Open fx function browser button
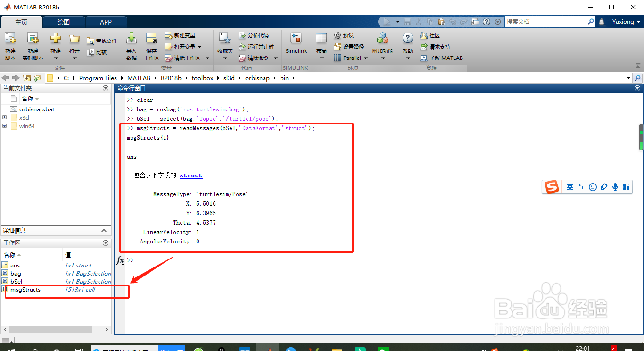Image resolution: width=644 pixels, height=351 pixels. [x=120, y=260]
